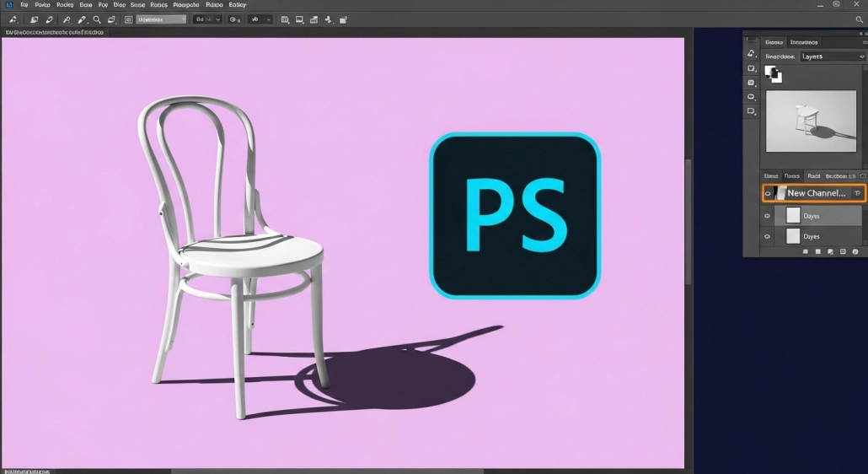Click the button on the right of New Channel row
The height and width of the screenshot is (474, 868).
[x=856, y=193]
